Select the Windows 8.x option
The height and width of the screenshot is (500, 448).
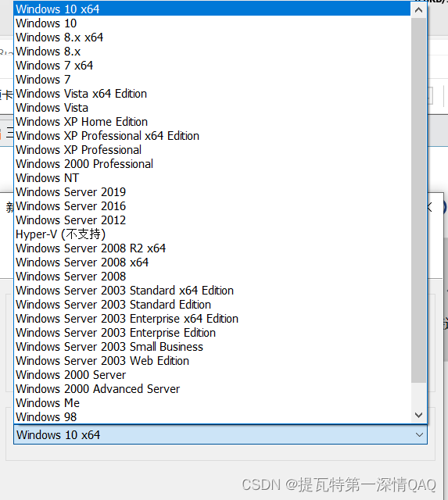click(212, 51)
